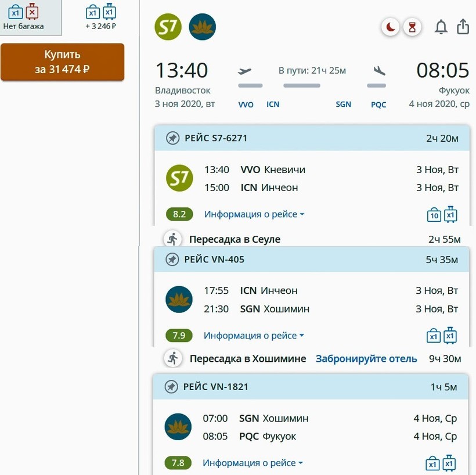Enable price alert bell notification
This screenshot has height=475, width=476.
(441, 27)
